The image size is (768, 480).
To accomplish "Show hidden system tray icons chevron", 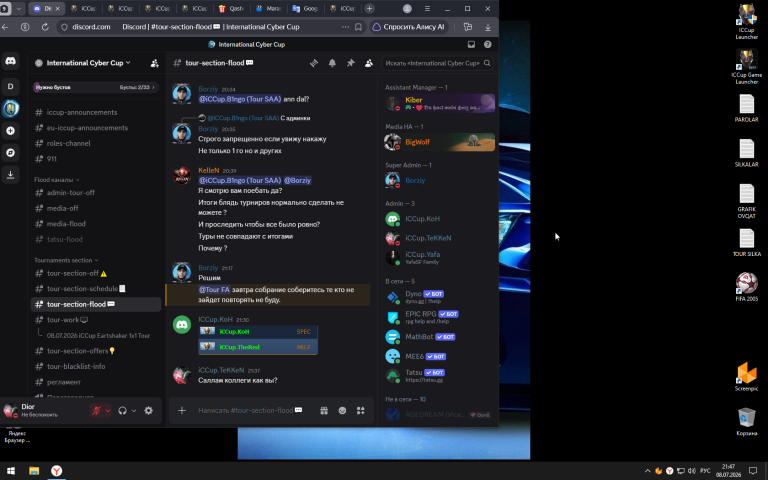I will pyautogui.click(x=648, y=471).
